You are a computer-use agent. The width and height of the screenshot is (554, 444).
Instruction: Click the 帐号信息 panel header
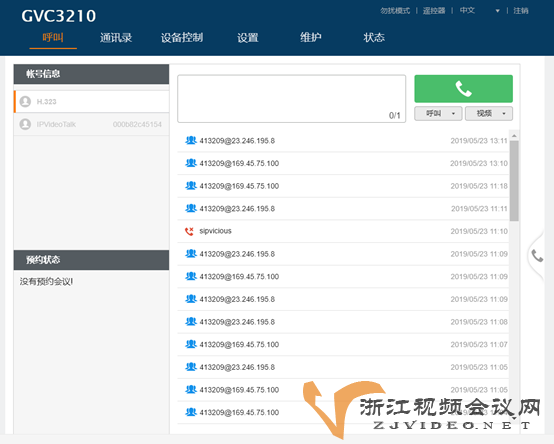coord(92,74)
